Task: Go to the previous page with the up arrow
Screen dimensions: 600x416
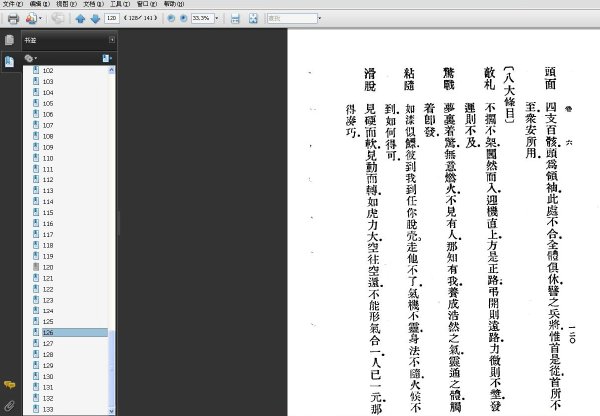Action: pyautogui.click(x=80, y=18)
